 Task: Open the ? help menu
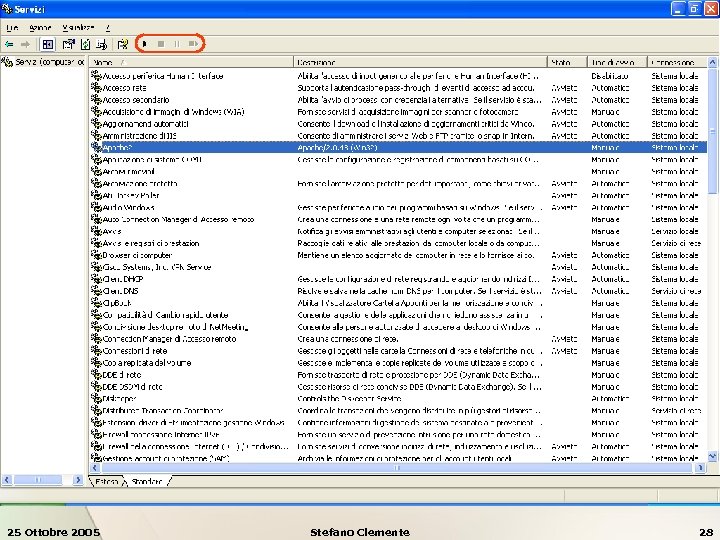[x=107, y=28]
